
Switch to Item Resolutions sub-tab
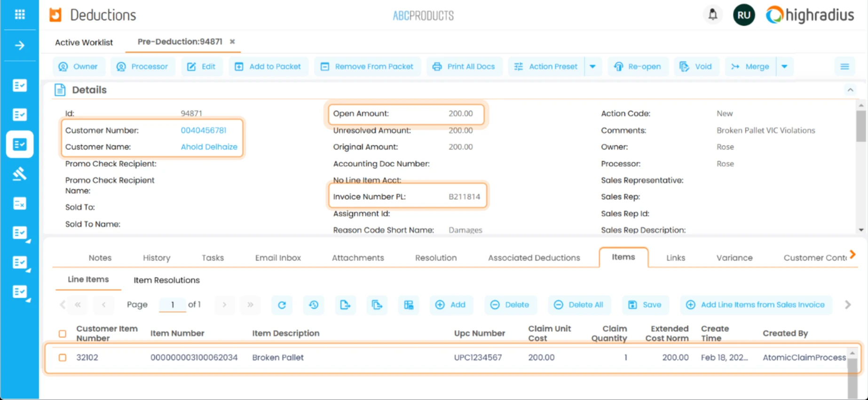tap(166, 280)
